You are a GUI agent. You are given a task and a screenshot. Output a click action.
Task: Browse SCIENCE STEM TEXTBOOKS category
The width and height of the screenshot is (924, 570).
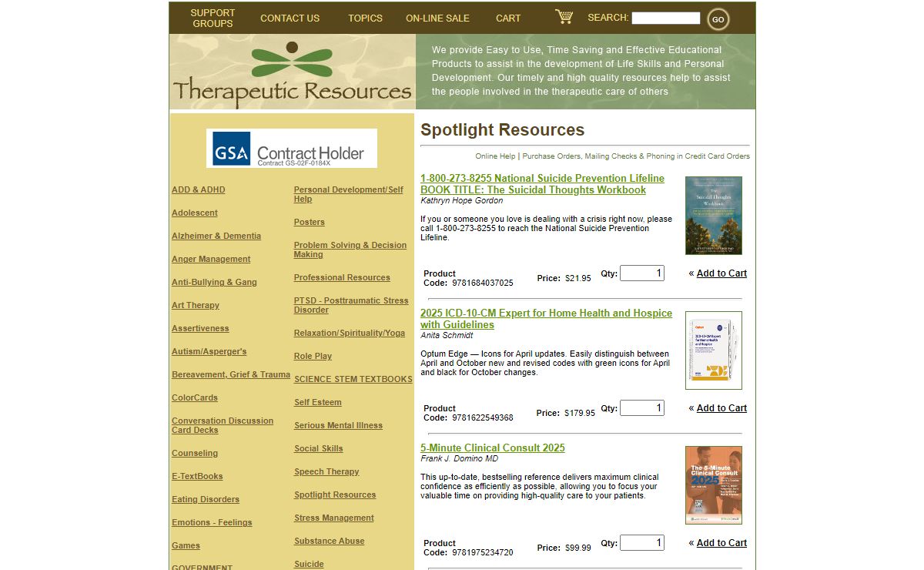tap(353, 379)
